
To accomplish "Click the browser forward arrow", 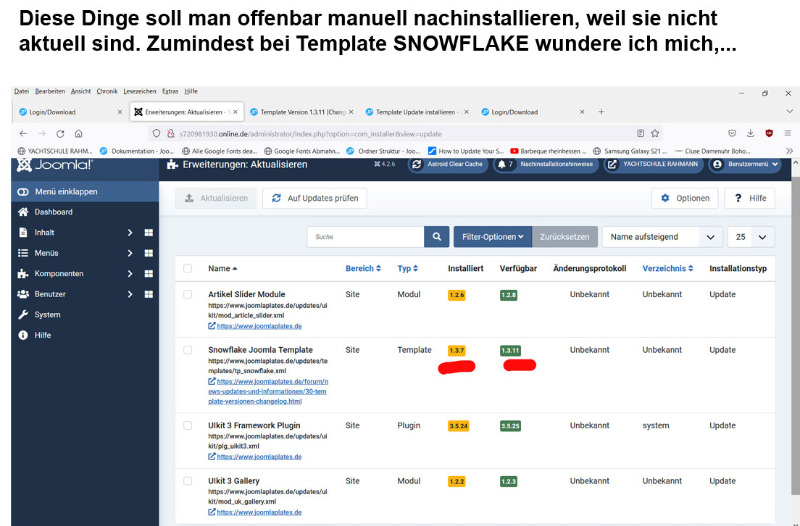I will (42, 134).
